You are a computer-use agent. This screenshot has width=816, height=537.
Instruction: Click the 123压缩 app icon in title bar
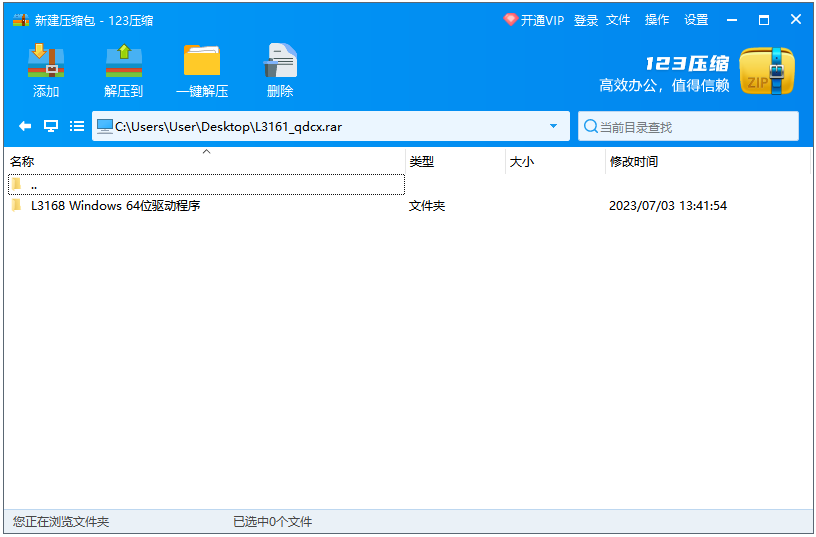click(21, 20)
